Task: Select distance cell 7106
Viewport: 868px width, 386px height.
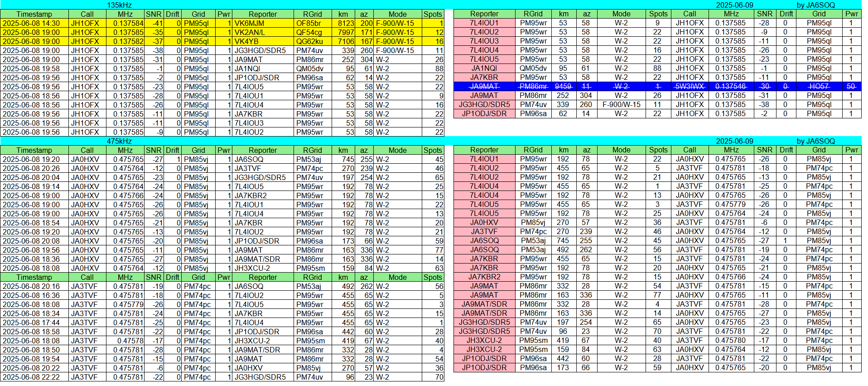Action: click(x=343, y=41)
